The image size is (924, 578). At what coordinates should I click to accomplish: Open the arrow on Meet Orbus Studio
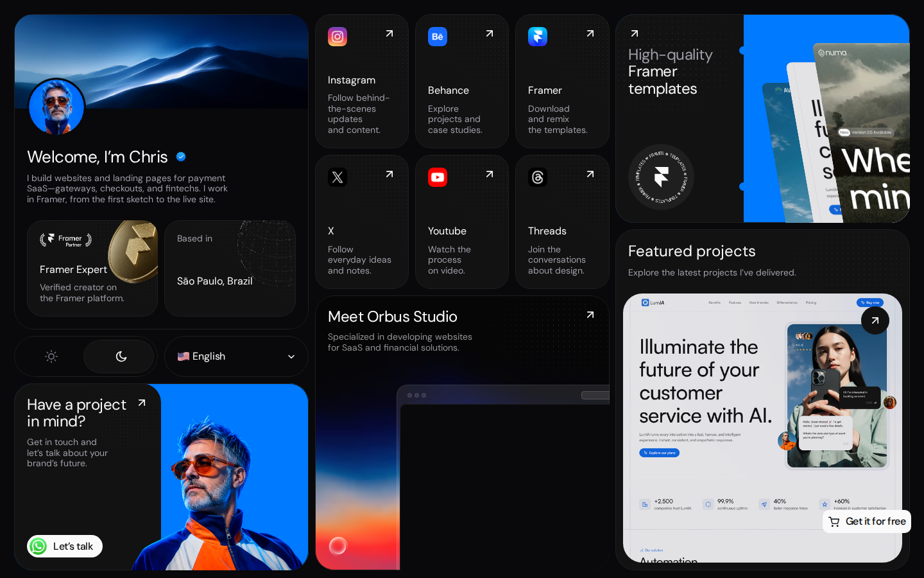(x=590, y=315)
